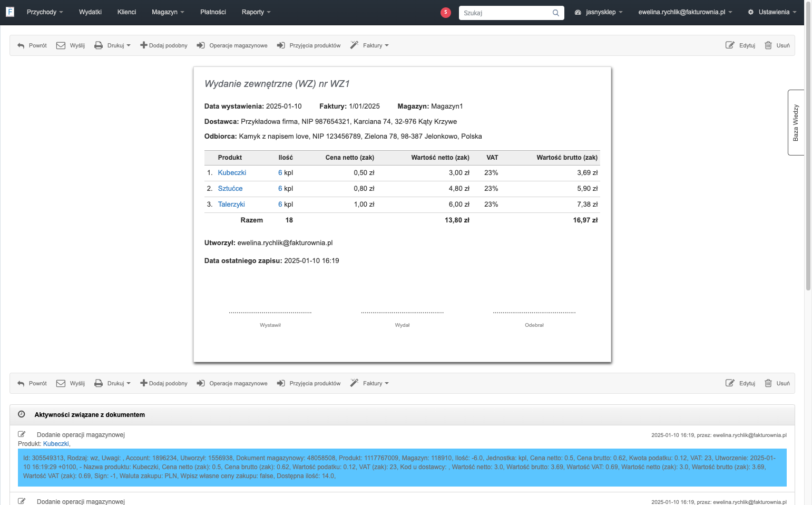
Task: Open the Ustawienia settings menu
Action: tap(772, 12)
